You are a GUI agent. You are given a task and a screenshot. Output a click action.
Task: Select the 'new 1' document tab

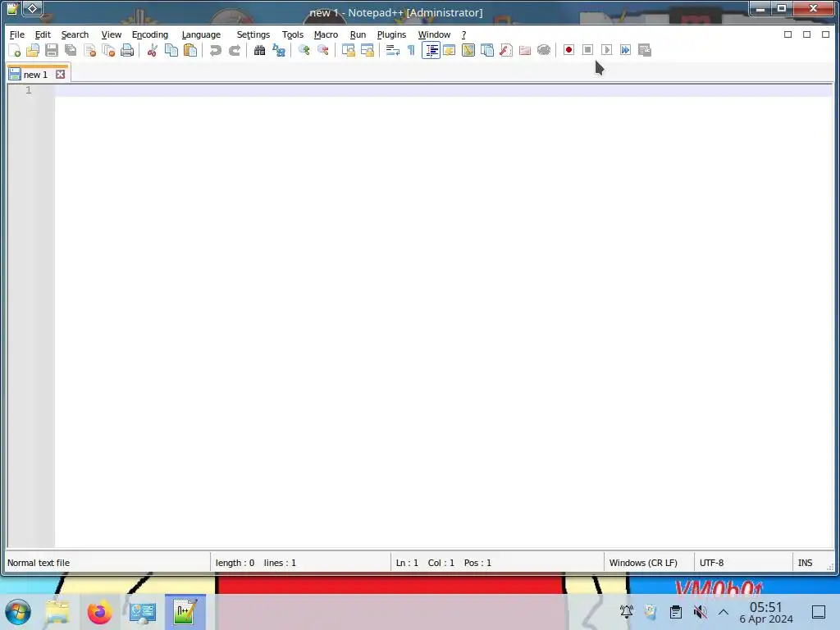[35, 75]
